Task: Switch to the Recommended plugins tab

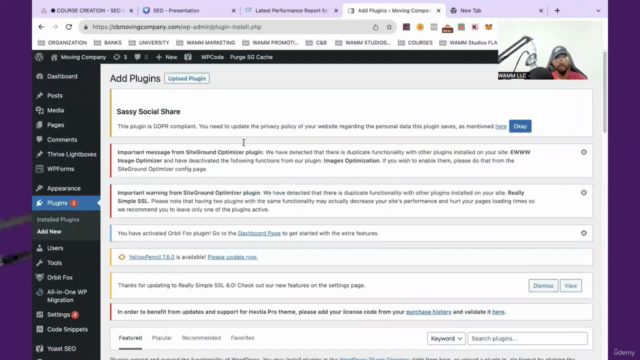Action: point(201,338)
